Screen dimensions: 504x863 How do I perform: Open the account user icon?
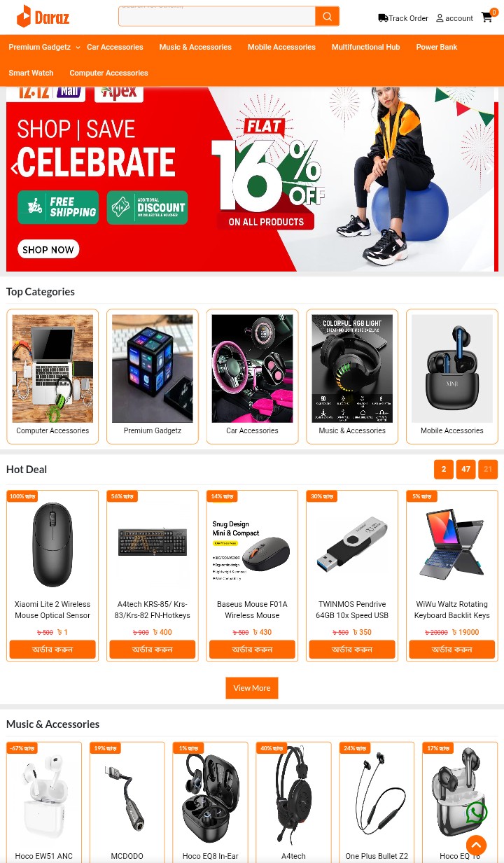pyautogui.click(x=440, y=18)
